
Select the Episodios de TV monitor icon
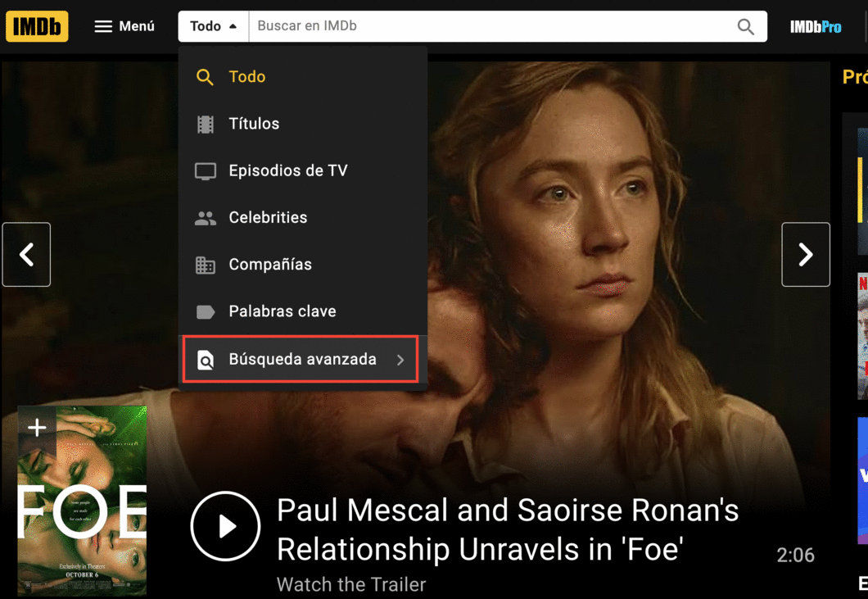pyautogui.click(x=206, y=171)
